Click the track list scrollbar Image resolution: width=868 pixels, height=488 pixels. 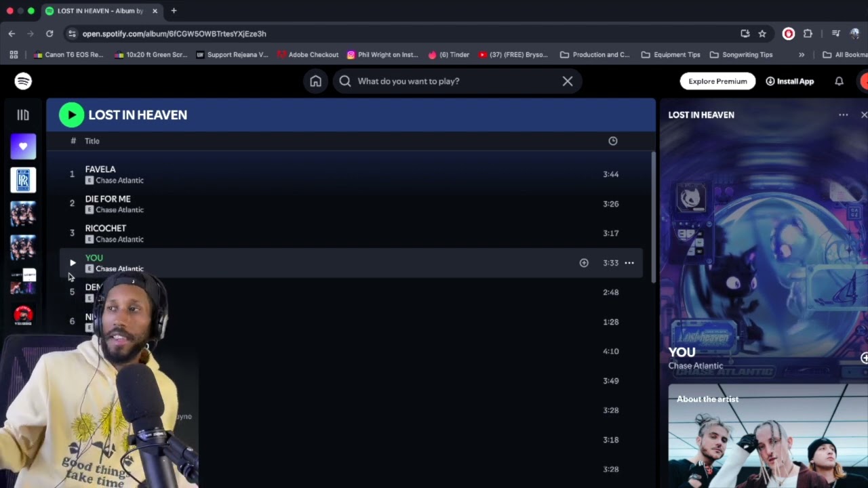click(x=654, y=217)
